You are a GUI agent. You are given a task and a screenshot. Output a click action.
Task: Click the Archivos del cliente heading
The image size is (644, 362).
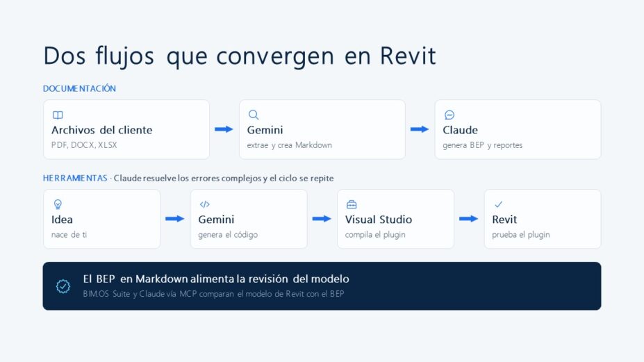click(102, 130)
